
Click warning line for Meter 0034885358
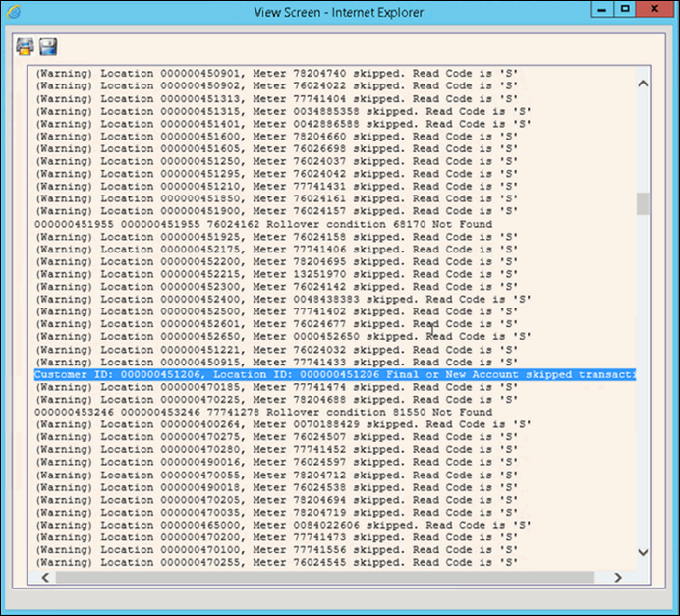(x=283, y=111)
